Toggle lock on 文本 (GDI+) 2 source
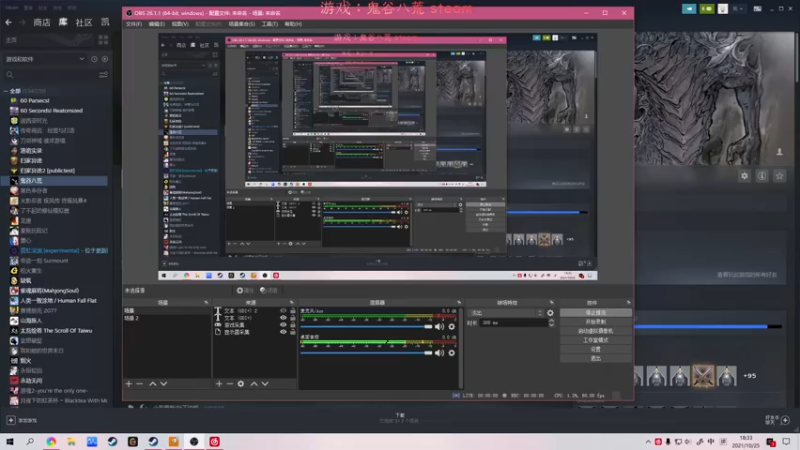Viewport: 800px width, 450px height. [x=293, y=311]
